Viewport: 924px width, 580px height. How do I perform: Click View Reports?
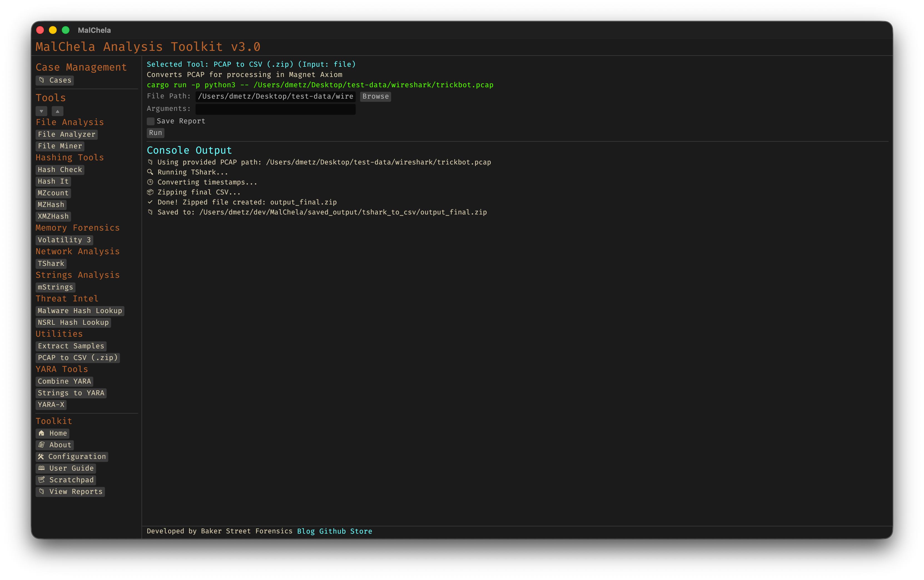(70, 491)
